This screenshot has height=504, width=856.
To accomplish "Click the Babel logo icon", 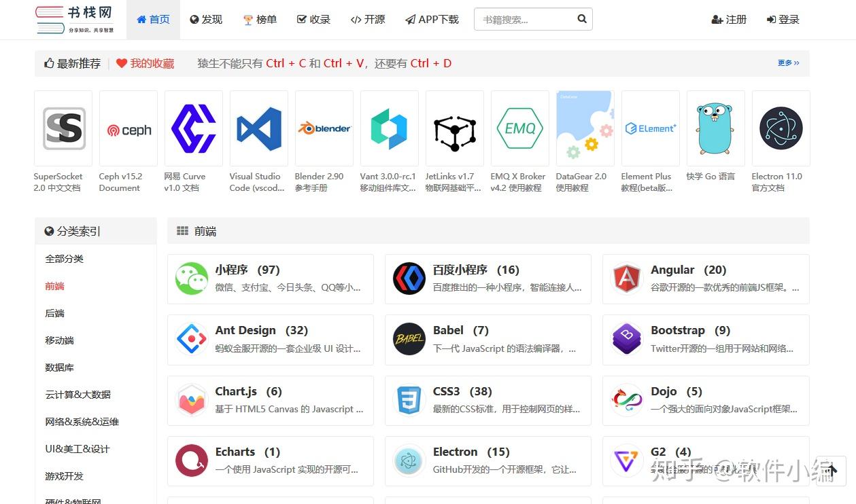I will point(409,338).
